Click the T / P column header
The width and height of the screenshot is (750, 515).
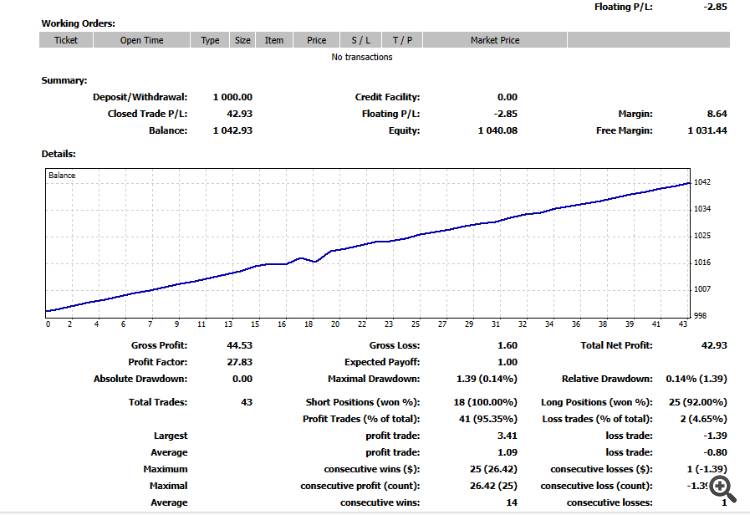pyautogui.click(x=402, y=40)
